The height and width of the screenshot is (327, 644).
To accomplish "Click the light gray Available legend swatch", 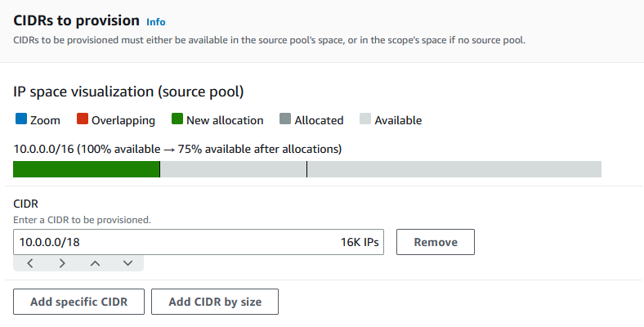I will [x=365, y=119].
